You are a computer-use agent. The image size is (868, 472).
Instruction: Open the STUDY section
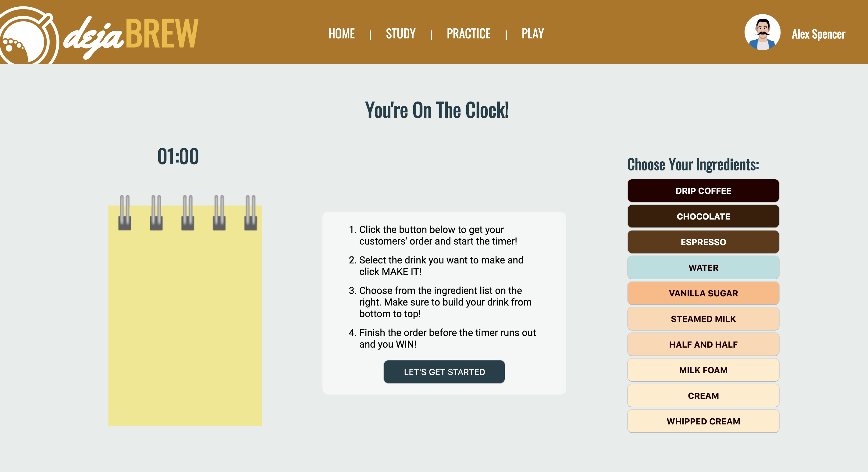tap(401, 33)
